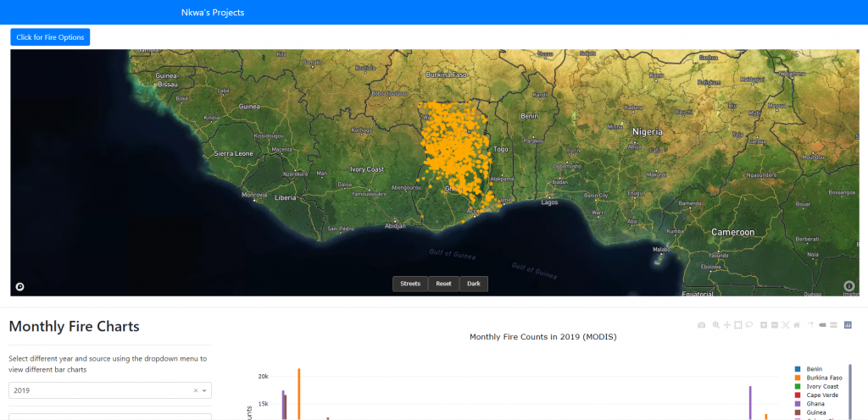Toggle Ivory Coast series in the legend

click(x=822, y=386)
